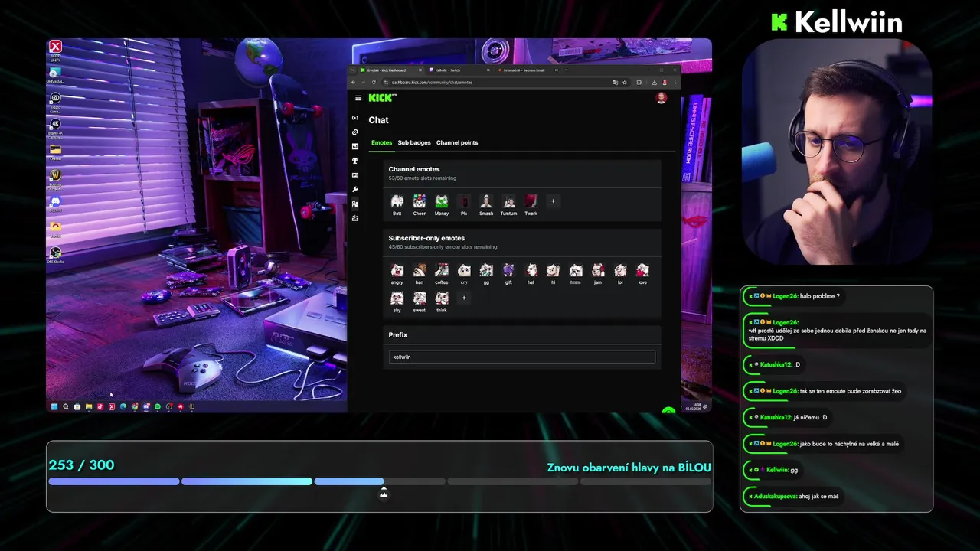The width and height of the screenshot is (980, 551).
Task: Add a new channel emote
Action: [554, 201]
